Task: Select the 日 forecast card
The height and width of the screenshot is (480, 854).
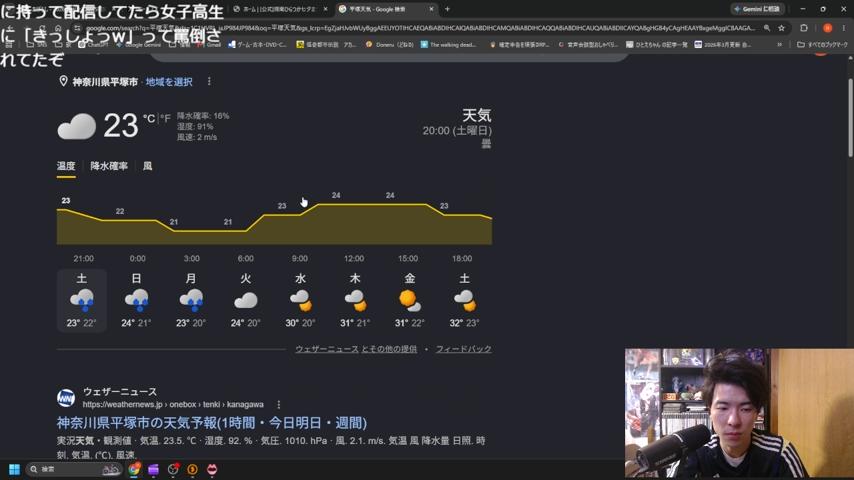Action: (x=136, y=300)
